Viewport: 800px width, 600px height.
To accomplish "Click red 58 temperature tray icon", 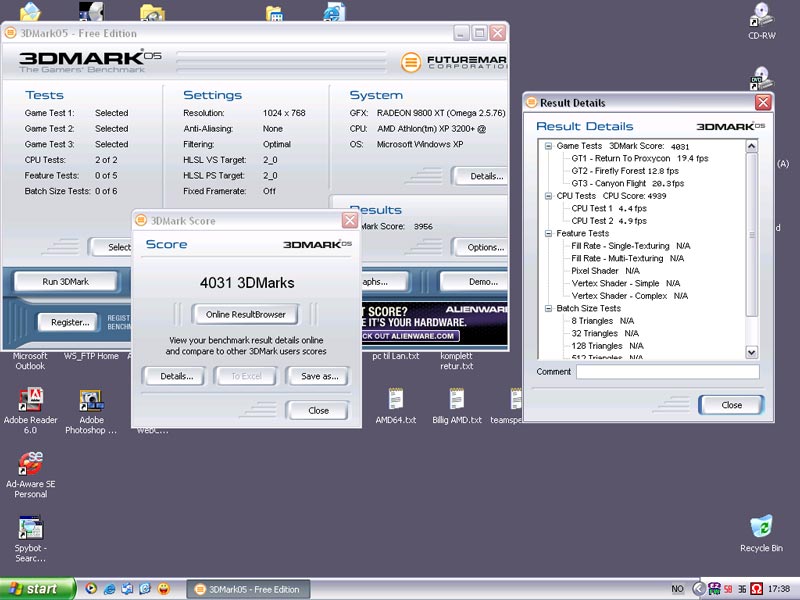I will coord(728,589).
